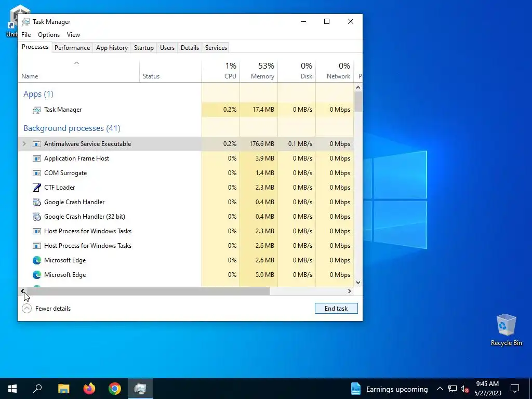
Task: Sort by the Status column header
Action: coord(170,71)
